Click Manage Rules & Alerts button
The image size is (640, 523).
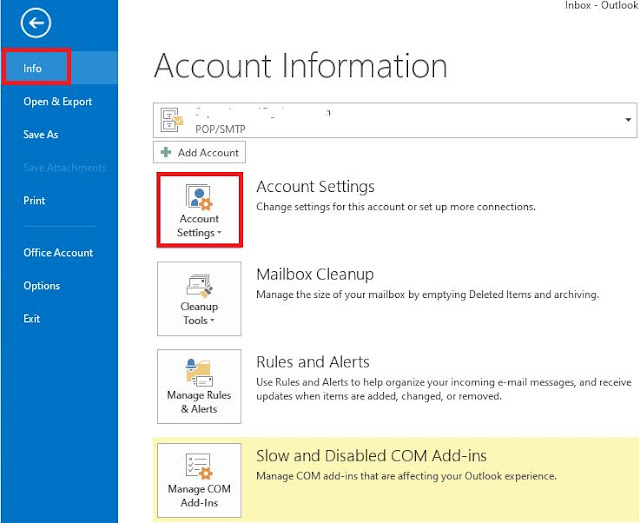point(199,387)
